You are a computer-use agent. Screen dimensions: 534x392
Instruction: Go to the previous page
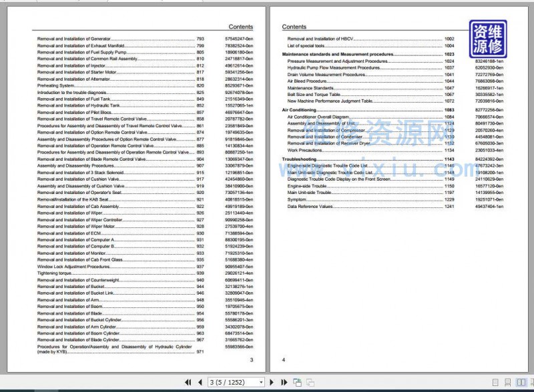[200, 383]
